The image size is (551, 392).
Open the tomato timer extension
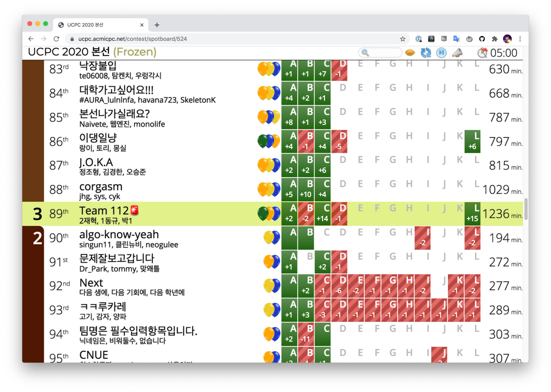[x=469, y=39]
